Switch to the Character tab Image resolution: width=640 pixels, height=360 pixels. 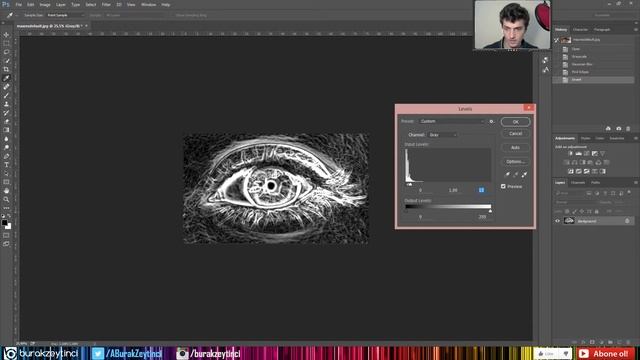(x=580, y=29)
